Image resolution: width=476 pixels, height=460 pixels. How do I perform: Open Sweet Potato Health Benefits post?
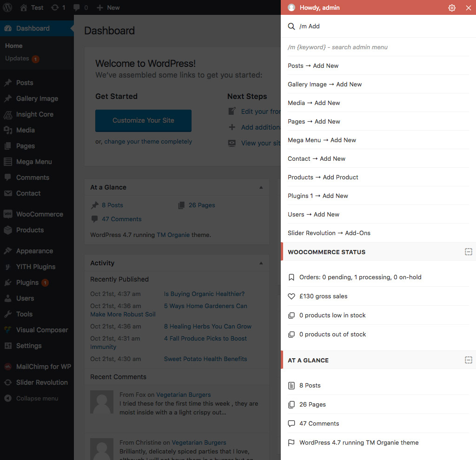click(x=205, y=359)
